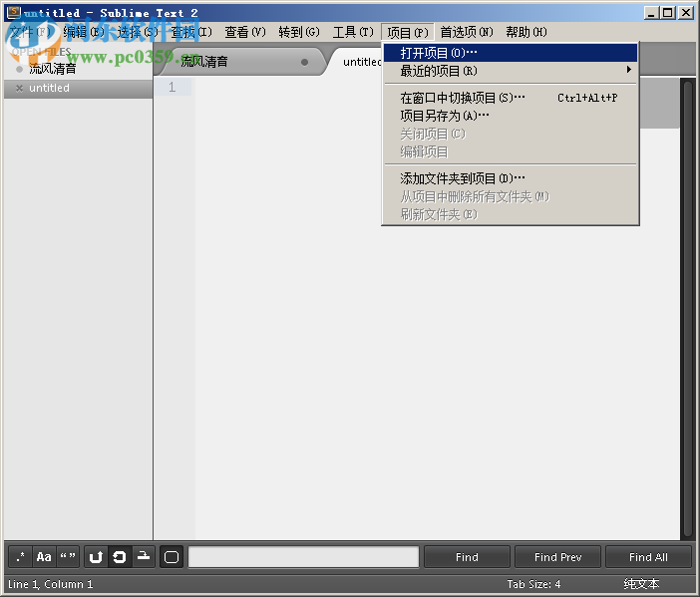Toggle case sensitive Aa option
This screenshot has width=700, height=597.
(44, 557)
